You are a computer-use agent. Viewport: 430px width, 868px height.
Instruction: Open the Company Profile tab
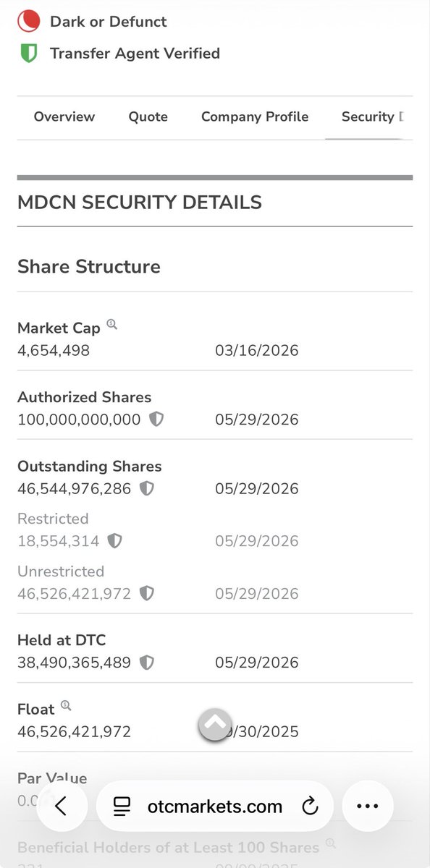(255, 116)
